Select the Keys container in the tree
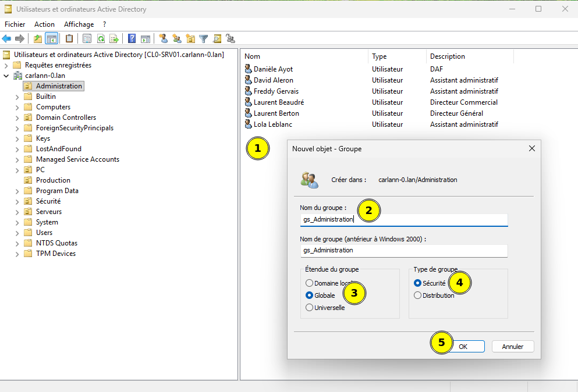578x392 pixels. pos(42,138)
